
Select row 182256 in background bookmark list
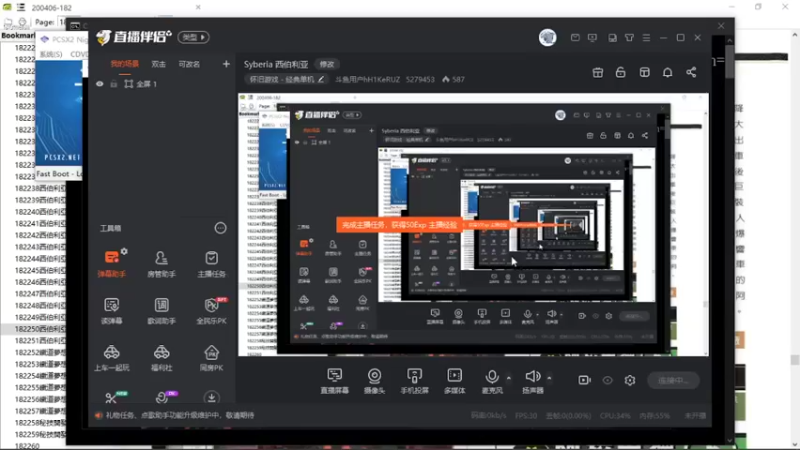click(x=40, y=399)
